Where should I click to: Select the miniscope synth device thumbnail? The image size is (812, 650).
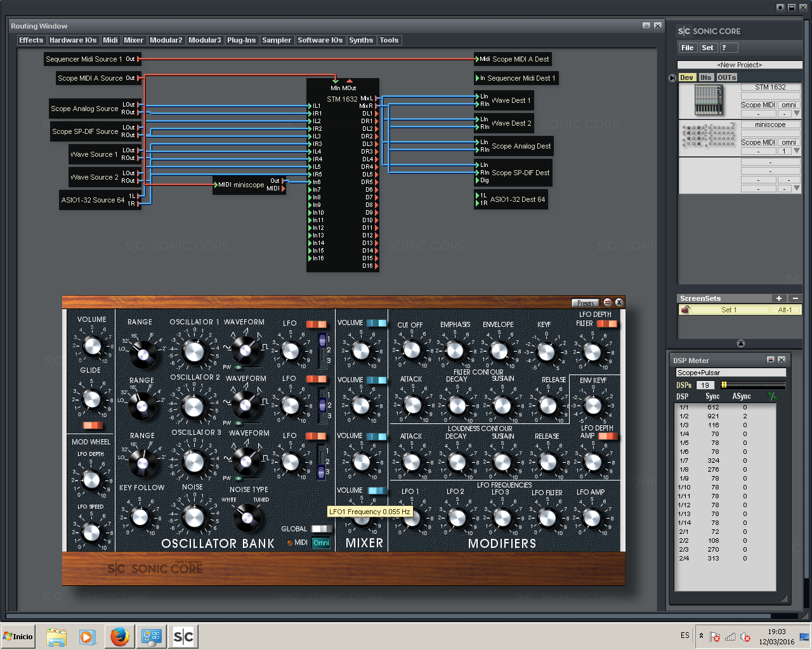(709, 136)
